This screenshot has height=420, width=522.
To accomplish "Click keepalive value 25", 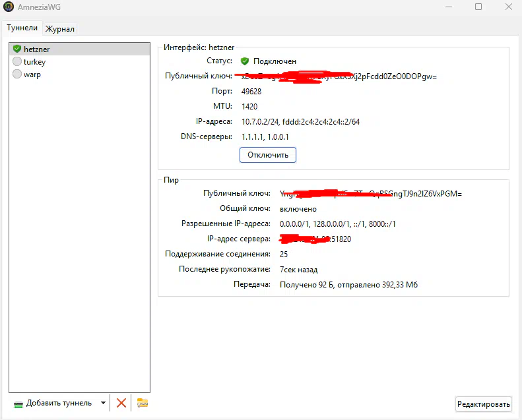I will click(x=284, y=255).
